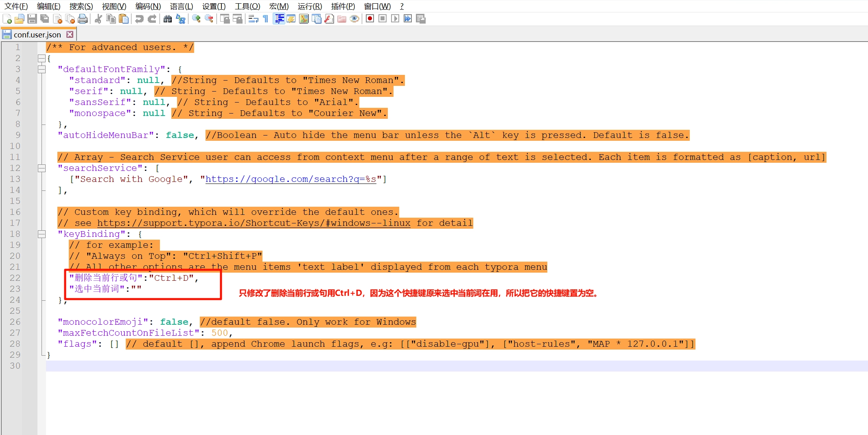Viewport: 868px width, 435px height.
Task: Close the conf.user.json tab
Action: click(70, 35)
